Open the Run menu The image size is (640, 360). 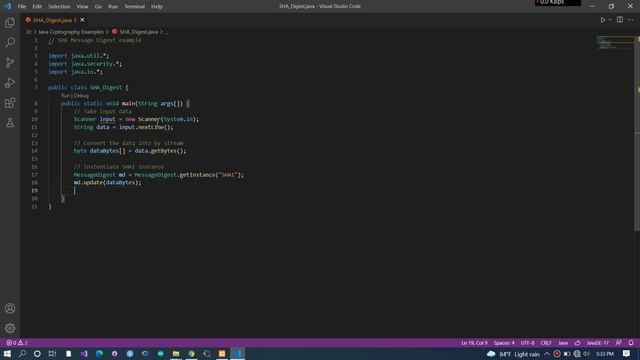pos(113,6)
